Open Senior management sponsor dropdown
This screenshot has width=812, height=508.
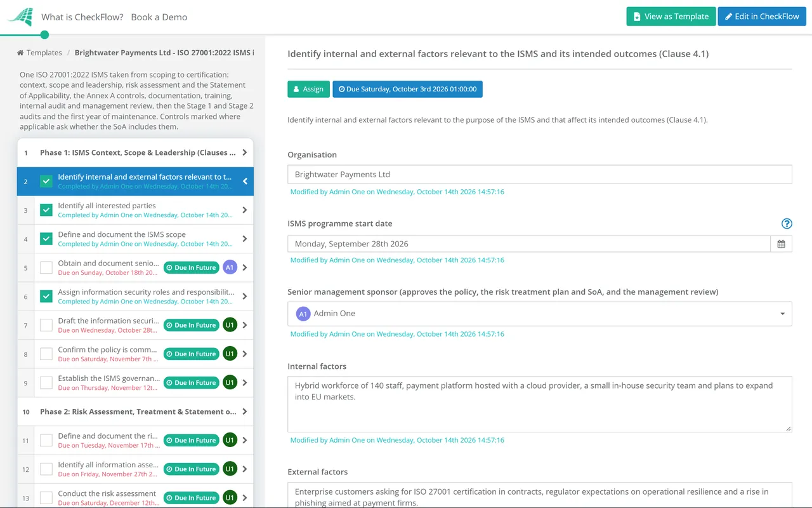(540, 314)
